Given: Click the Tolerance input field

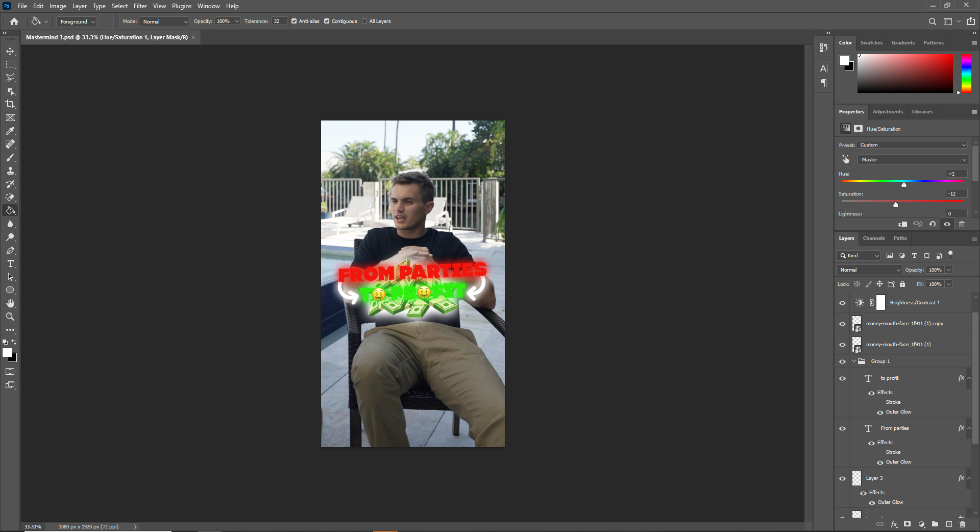Looking at the screenshot, I should point(278,21).
